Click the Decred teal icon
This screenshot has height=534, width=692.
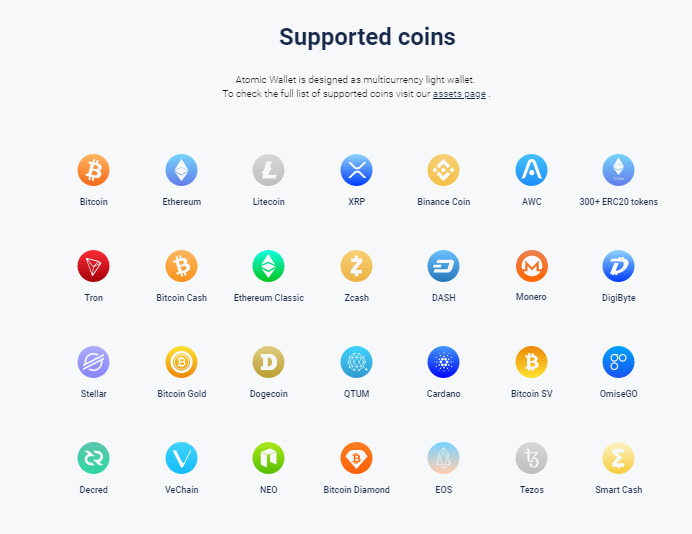point(94,458)
